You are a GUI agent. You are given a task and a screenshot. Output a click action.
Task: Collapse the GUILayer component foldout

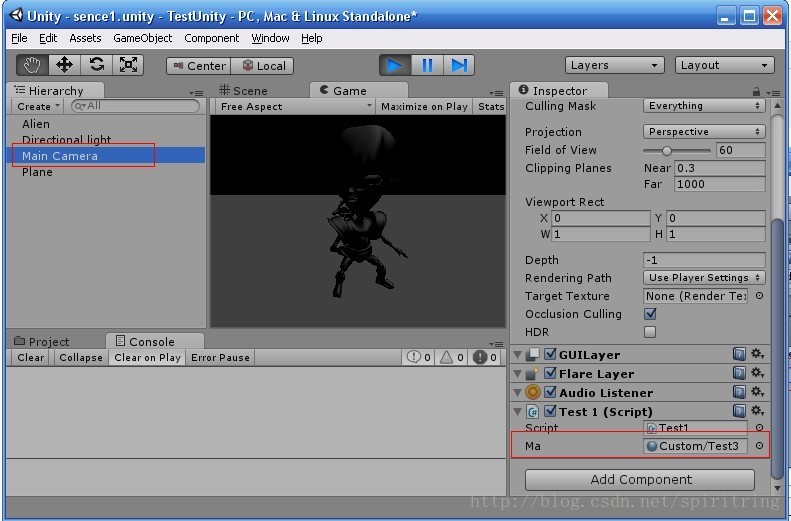coord(517,355)
